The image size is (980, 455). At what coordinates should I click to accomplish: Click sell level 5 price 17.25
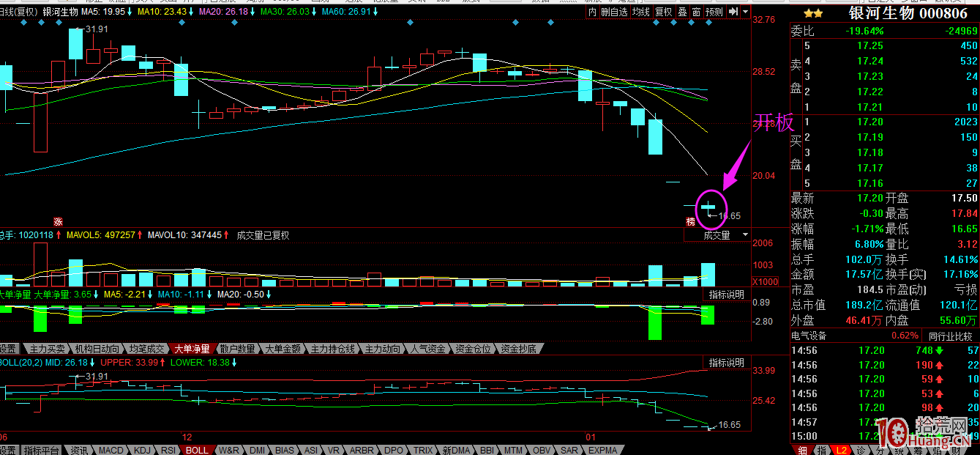point(871,45)
